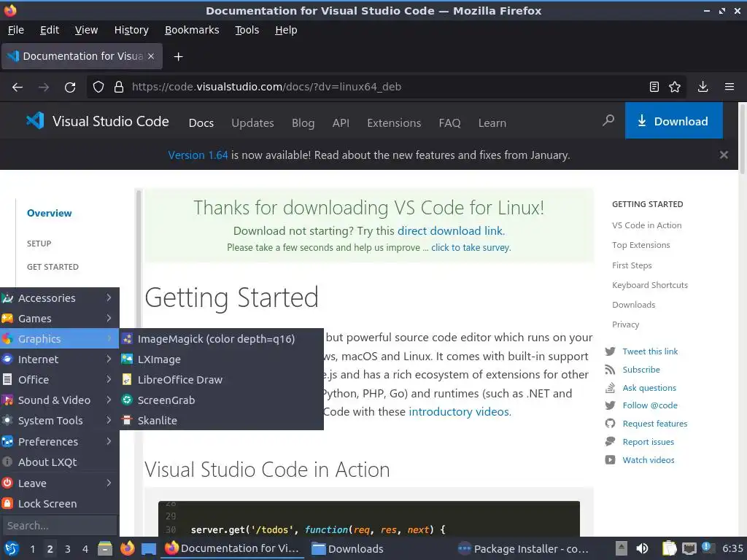Go to Blog in site navigation
This screenshot has width=747, height=560.
click(303, 122)
